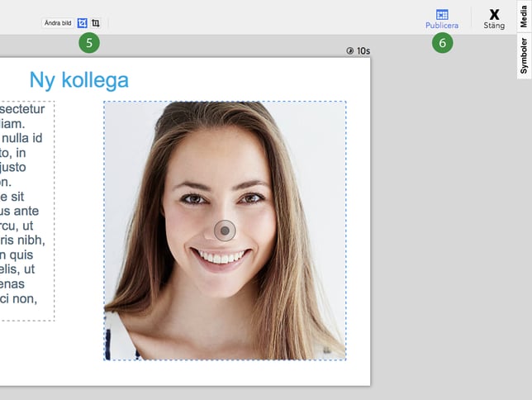Image resolution: width=532 pixels, height=400 pixels.
Task: Click the focal point marker on the face
Action: pyautogui.click(x=225, y=231)
